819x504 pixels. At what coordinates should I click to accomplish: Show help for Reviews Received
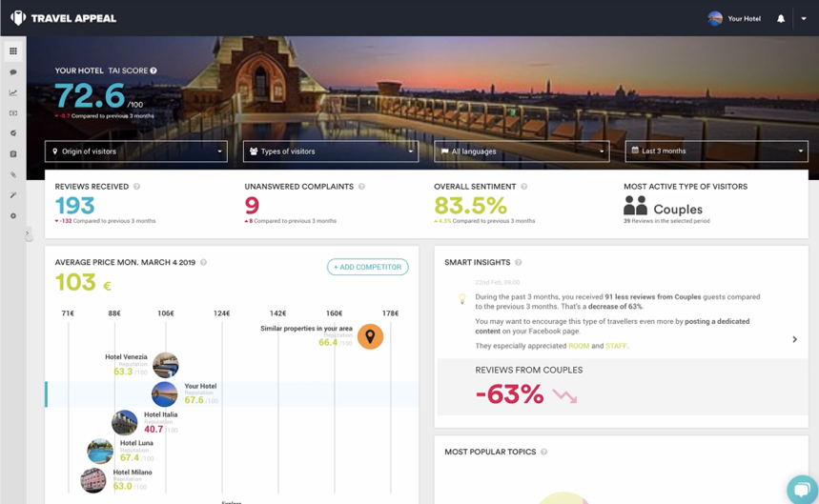137,187
